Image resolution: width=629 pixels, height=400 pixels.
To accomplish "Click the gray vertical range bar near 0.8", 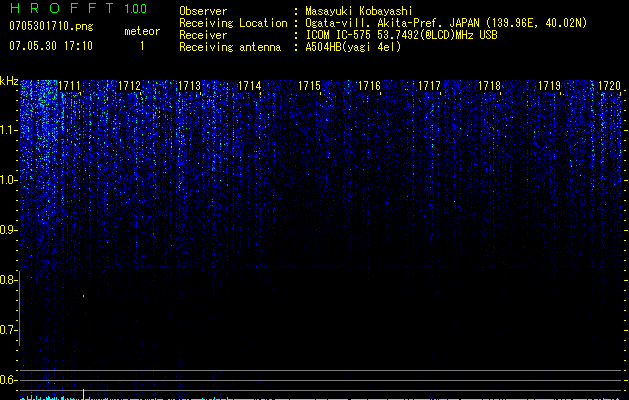I will (x=20, y=308).
